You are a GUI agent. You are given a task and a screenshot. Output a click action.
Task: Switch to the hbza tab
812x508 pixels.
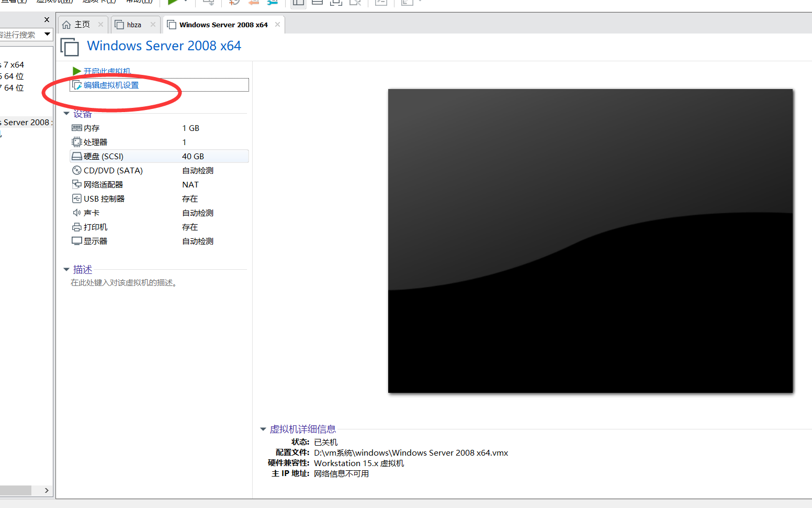point(135,25)
